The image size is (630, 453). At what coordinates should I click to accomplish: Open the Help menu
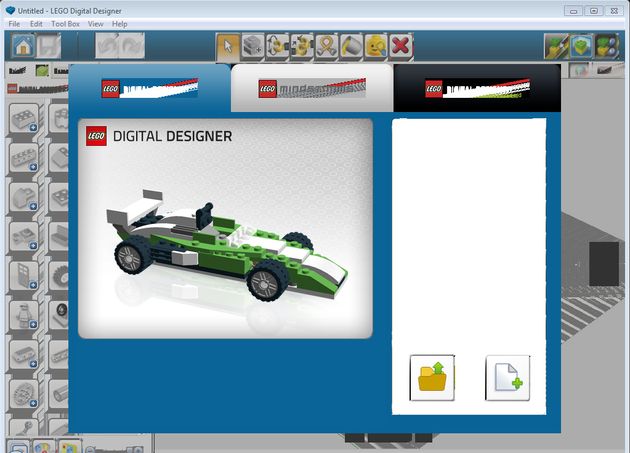click(119, 24)
